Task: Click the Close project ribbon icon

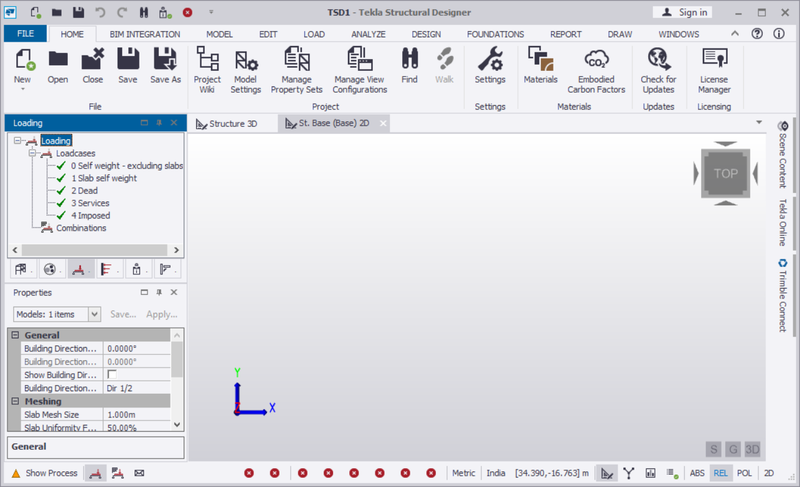Action: [x=93, y=60]
